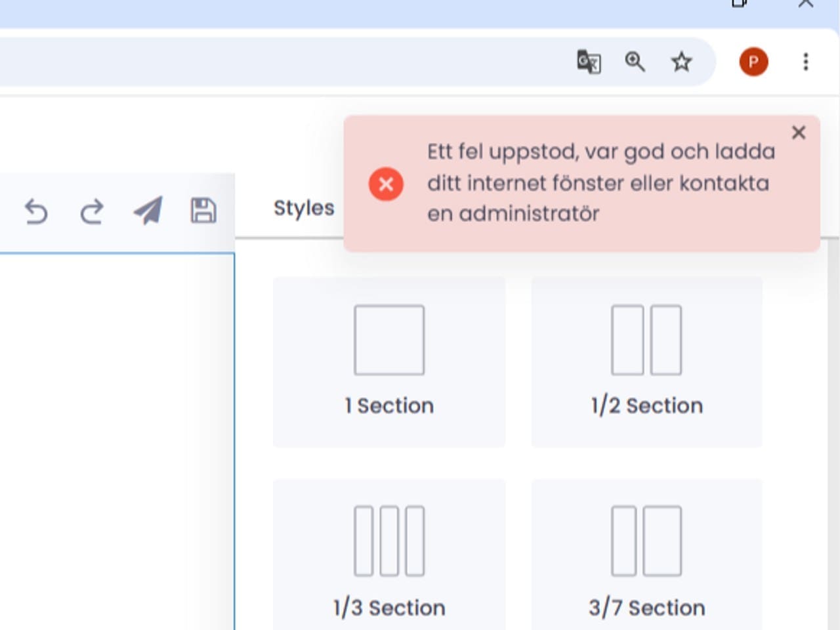Open the Chrome three-dot menu

point(805,62)
